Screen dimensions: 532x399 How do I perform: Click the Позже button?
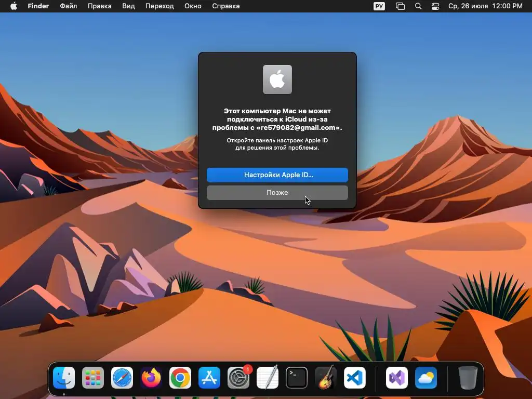click(x=277, y=192)
